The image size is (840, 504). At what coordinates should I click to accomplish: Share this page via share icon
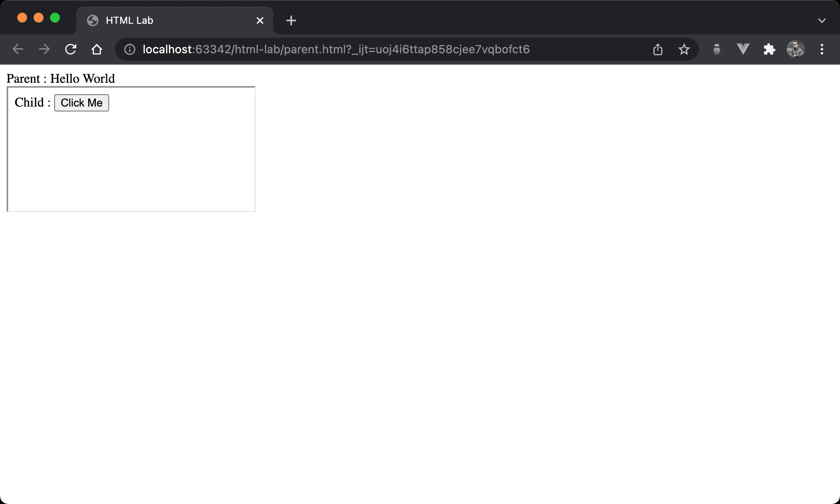(658, 50)
